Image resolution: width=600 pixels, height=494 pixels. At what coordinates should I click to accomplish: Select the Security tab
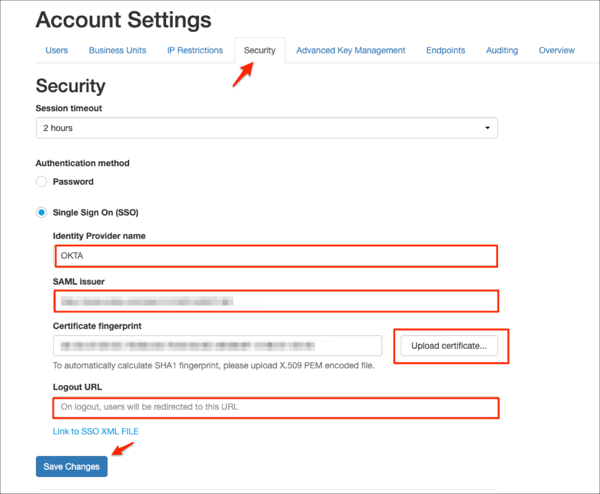click(x=259, y=50)
